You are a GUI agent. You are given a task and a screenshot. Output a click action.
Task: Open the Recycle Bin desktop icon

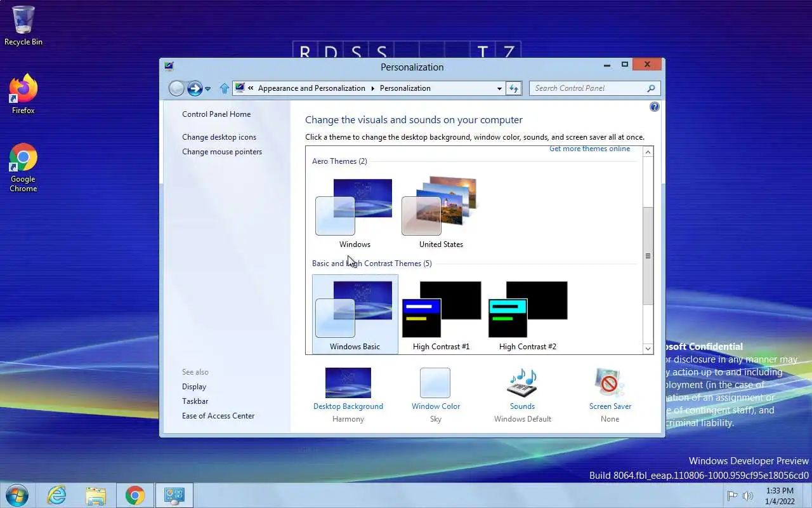point(23,26)
